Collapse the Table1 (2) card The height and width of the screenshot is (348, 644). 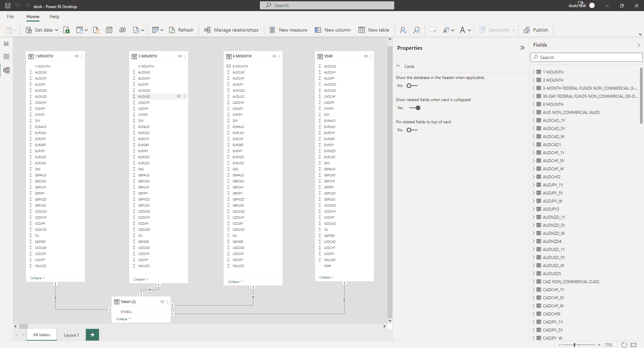pyautogui.click(x=123, y=319)
